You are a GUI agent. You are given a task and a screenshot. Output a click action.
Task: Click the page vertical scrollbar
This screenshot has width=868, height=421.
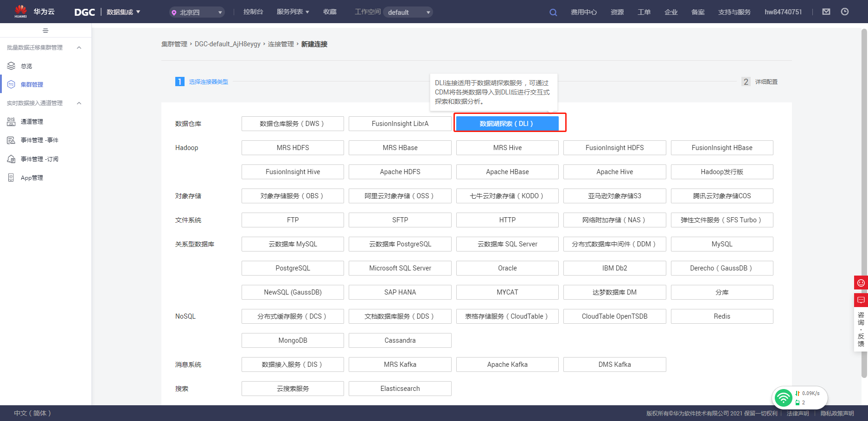point(864,203)
